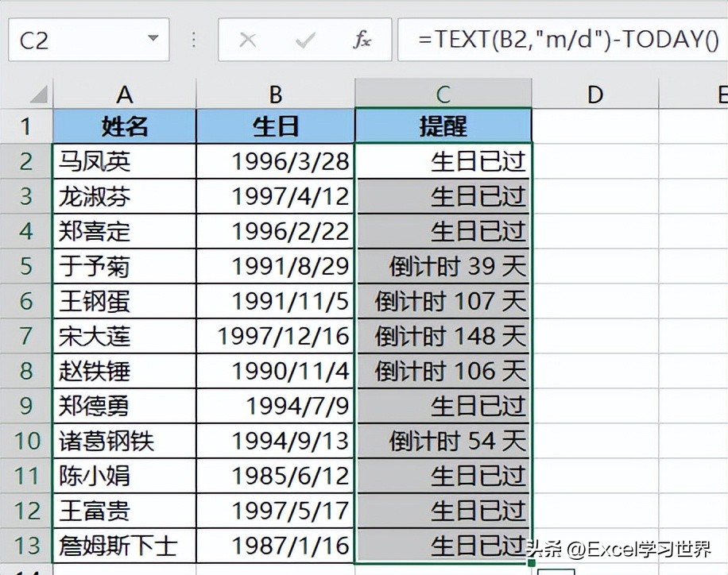
Task: Select name cell 赵铁锤
Action: [x=125, y=371]
